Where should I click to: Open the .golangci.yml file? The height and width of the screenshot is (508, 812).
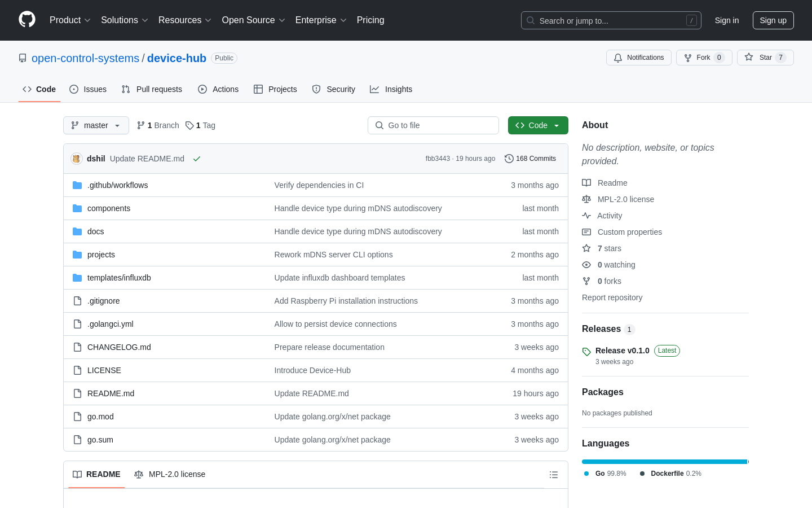pyautogui.click(x=111, y=324)
